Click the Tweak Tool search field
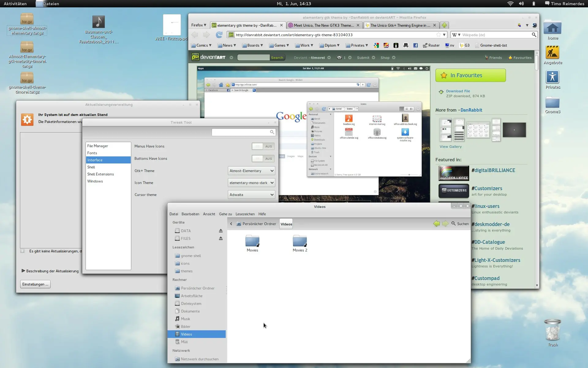Screen dimensions: 588x368 (243, 132)
